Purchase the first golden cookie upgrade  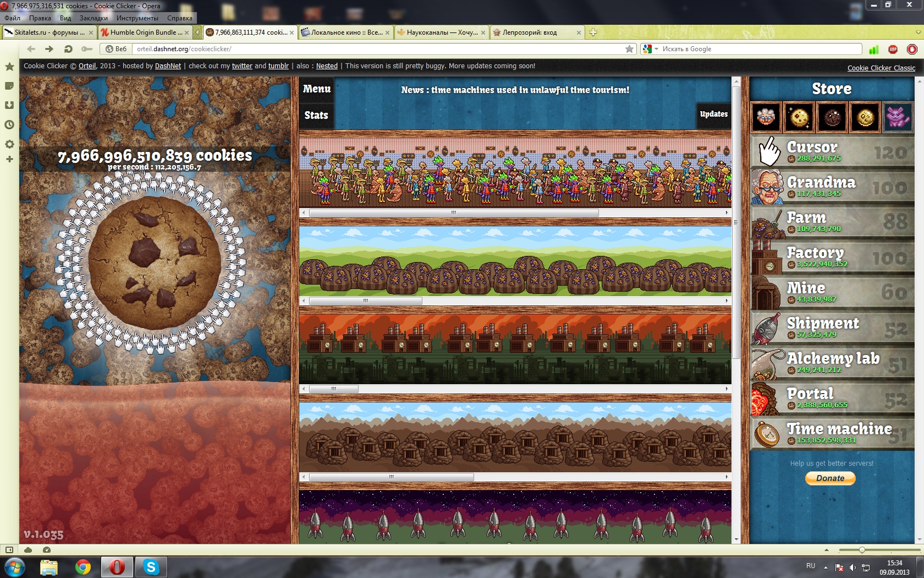[799, 117]
